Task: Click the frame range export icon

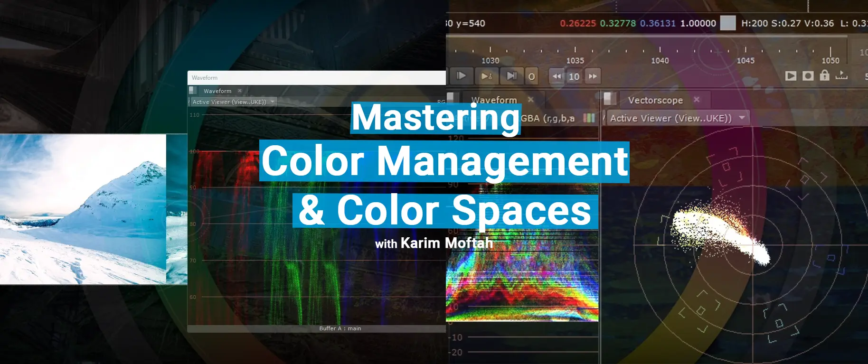Action: tap(841, 75)
